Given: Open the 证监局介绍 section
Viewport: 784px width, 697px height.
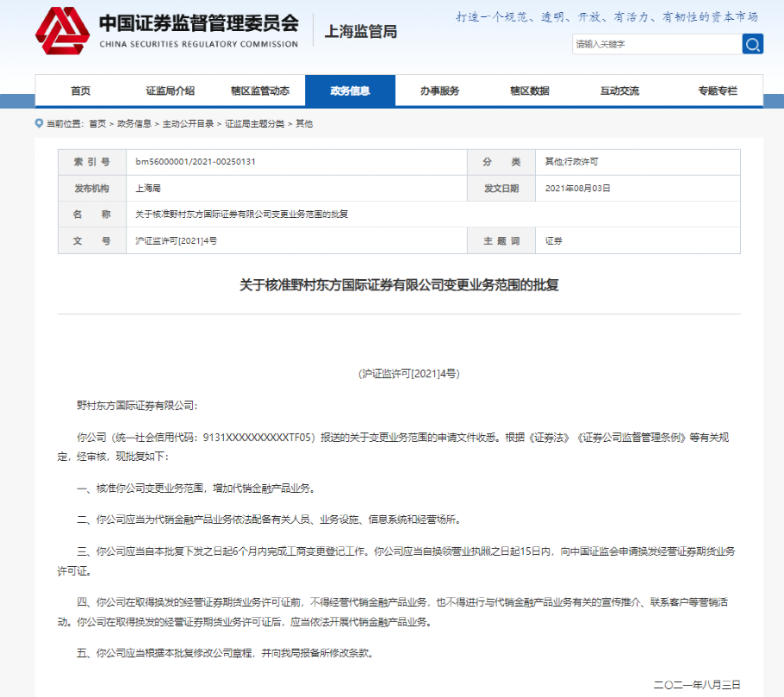Looking at the screenshot, I should pyautogui.click(x=169, y=90).
